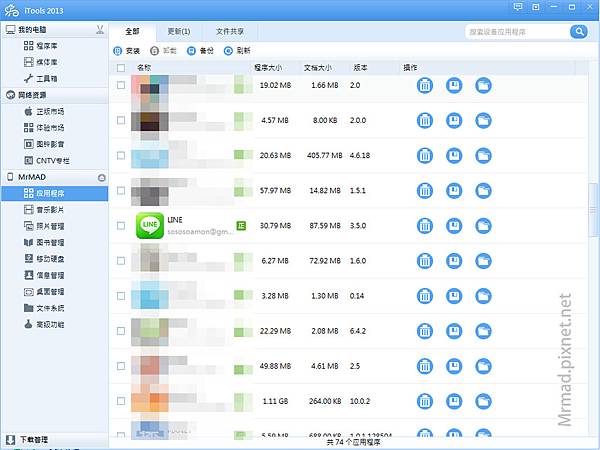The height and width of the screenshot is (450, 600).
Task: Open folder icon in the 22.29 MB row
Action: pos(483,331)
